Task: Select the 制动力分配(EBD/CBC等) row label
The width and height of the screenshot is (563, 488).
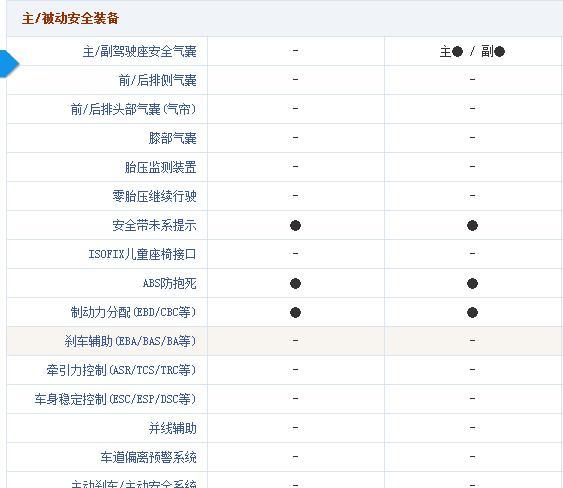Action: pyautogui.click(x=134, y=312)
